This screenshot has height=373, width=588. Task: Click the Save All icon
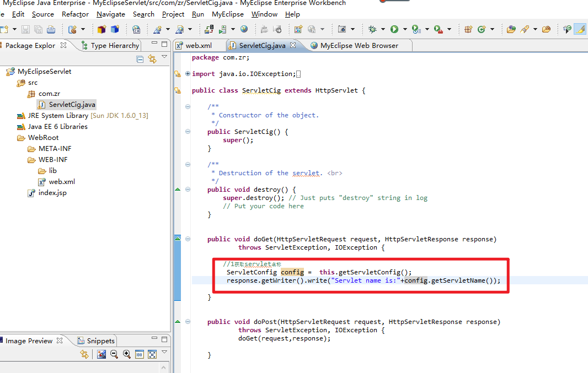click(37, 29)
